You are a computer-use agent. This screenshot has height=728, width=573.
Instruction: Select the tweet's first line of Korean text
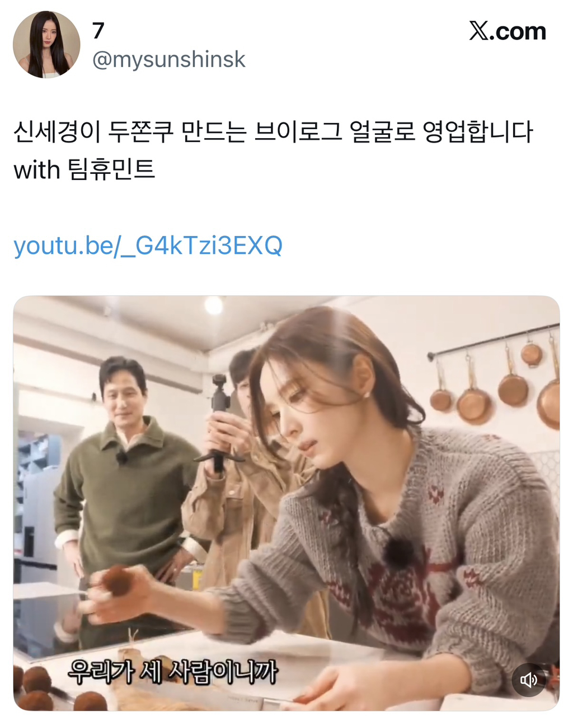click(273, 132)
